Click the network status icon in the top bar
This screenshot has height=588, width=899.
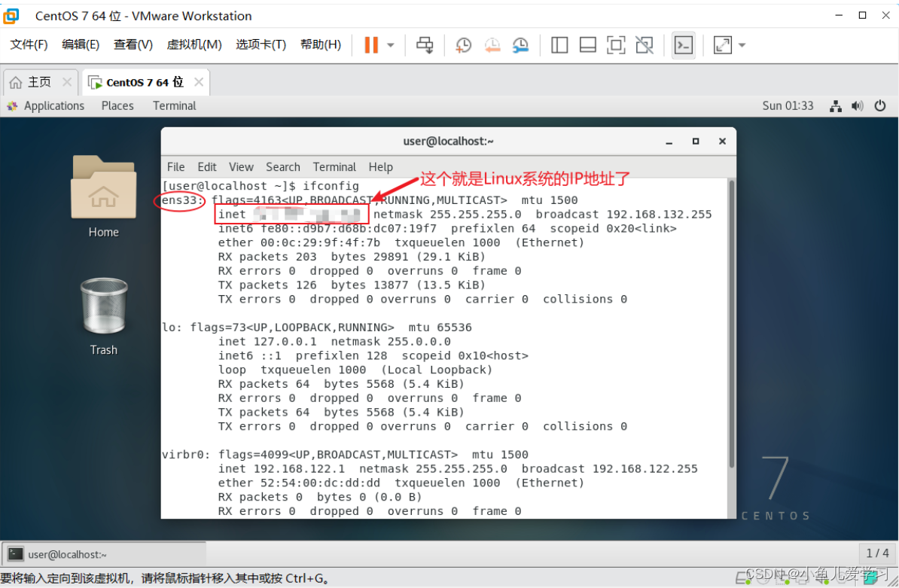click(x=836, y=106)
